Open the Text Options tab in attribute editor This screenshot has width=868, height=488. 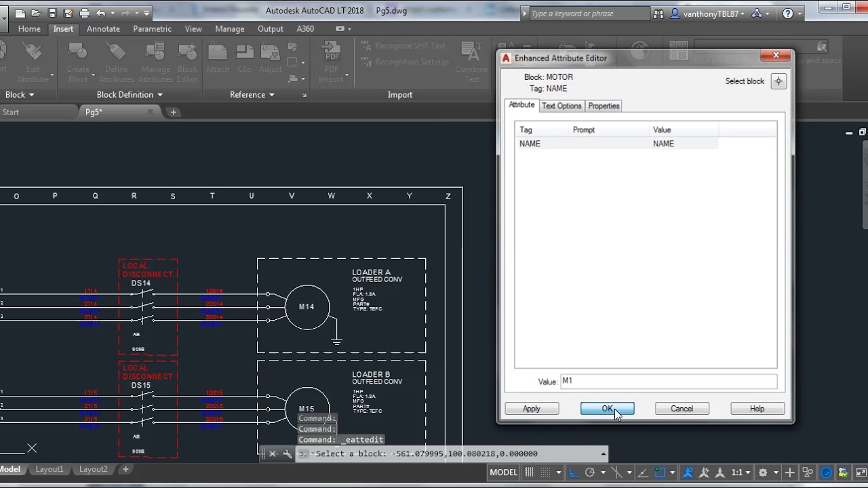tap(561, 106)
